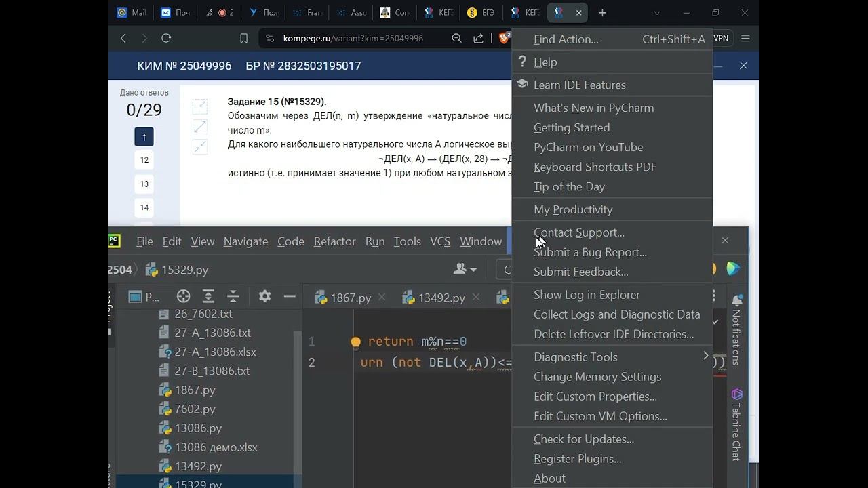Choose Check for Updates
This screenshot has width=868, height=488.
pyautogui.click(x=612, y=439)
